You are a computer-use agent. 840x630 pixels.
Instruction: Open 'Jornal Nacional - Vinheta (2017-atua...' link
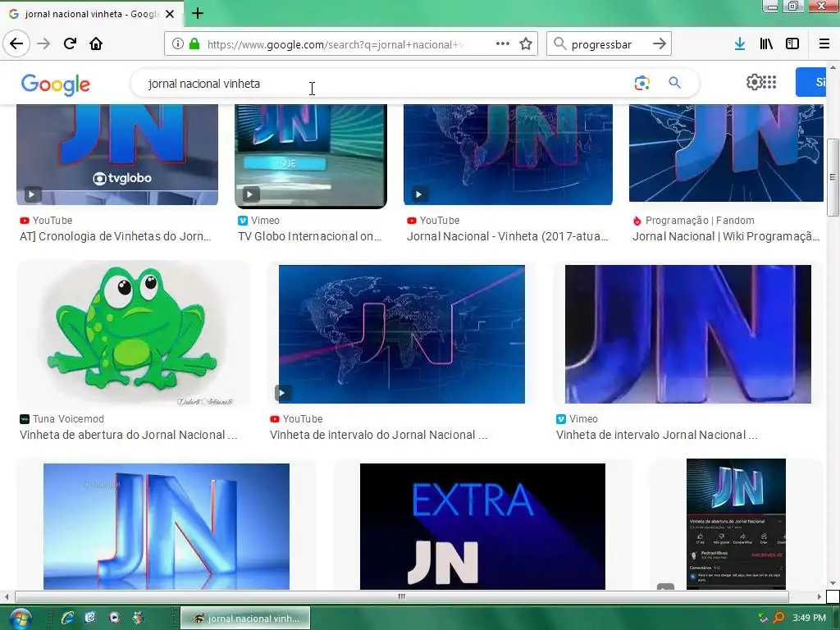tap(507, 236)
